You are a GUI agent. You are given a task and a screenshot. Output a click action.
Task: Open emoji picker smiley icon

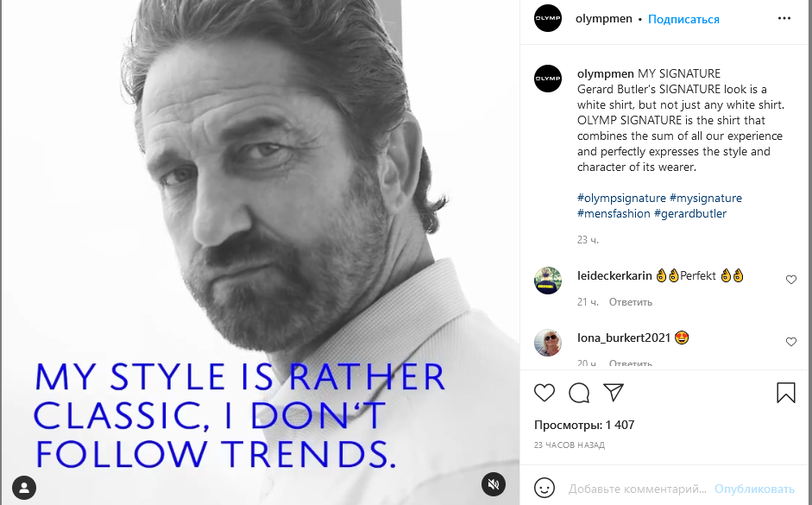[544, 488]
